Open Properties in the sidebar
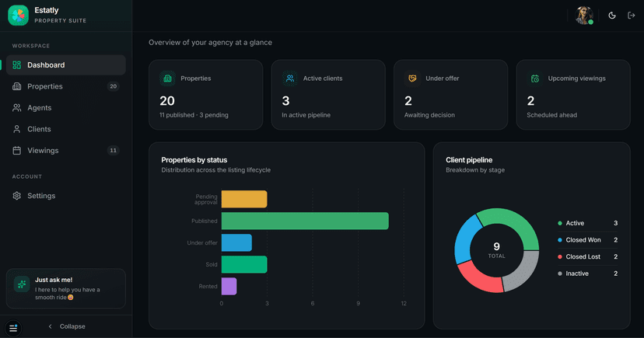Viewport: 644px width, 338px height. (65, 86)
